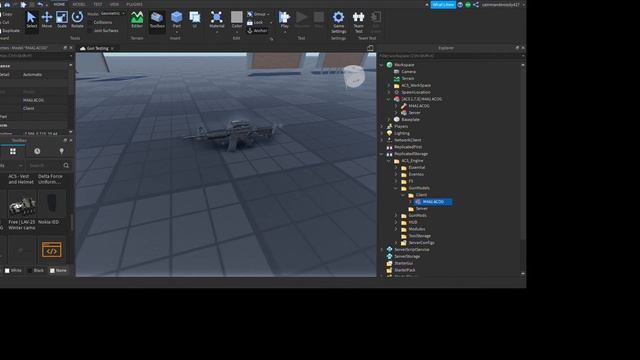This screenshot has height=360, width=640.
Task: Collapse the ReplicatedStorage node
Action: click(x=382, y=154)
